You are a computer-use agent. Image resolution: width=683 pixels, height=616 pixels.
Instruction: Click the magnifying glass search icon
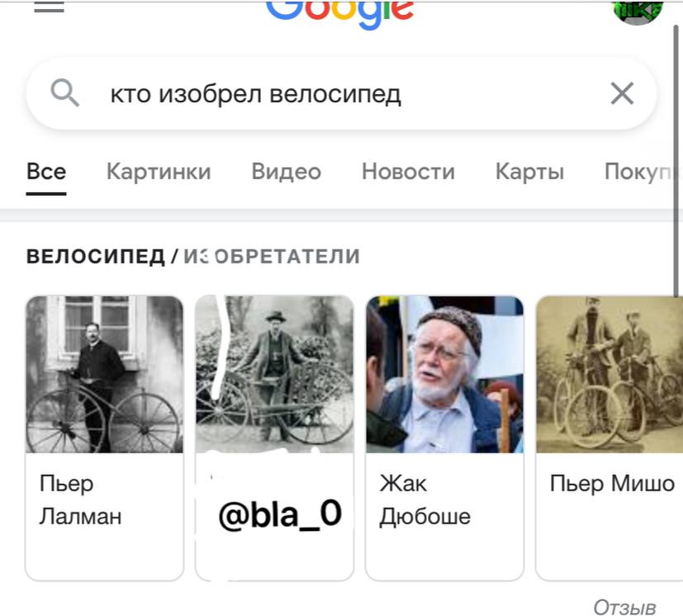(65, 92)
